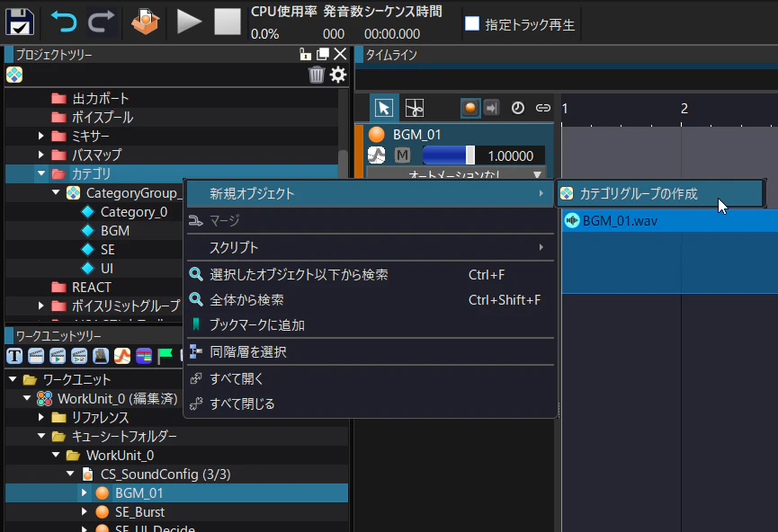Screen dimensions: 778x532
Task: Lock the プロジェクトツリー panel
Action: (x=305, y=54)
